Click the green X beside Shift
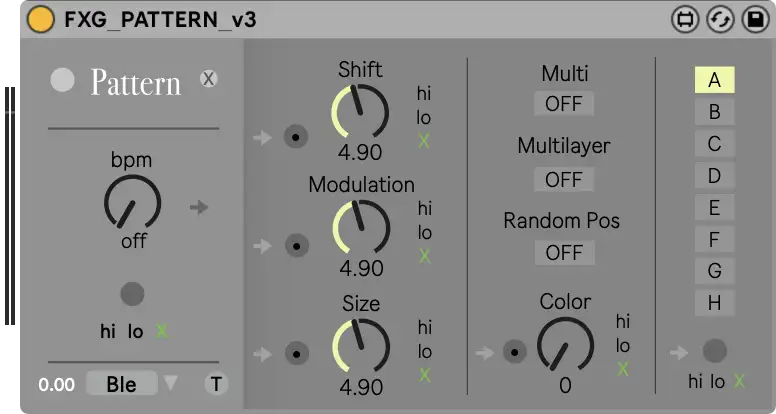Image resolution: width=776 pixels, height=414 pixels. click(424, 141)
